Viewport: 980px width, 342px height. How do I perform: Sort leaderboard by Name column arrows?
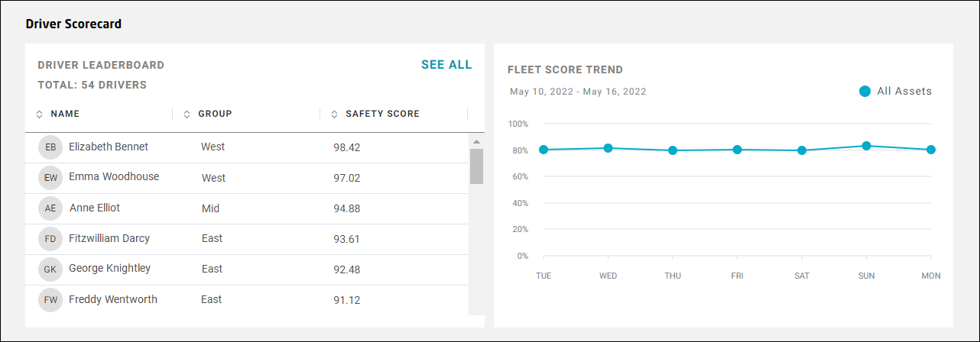[x=40, y=115]
